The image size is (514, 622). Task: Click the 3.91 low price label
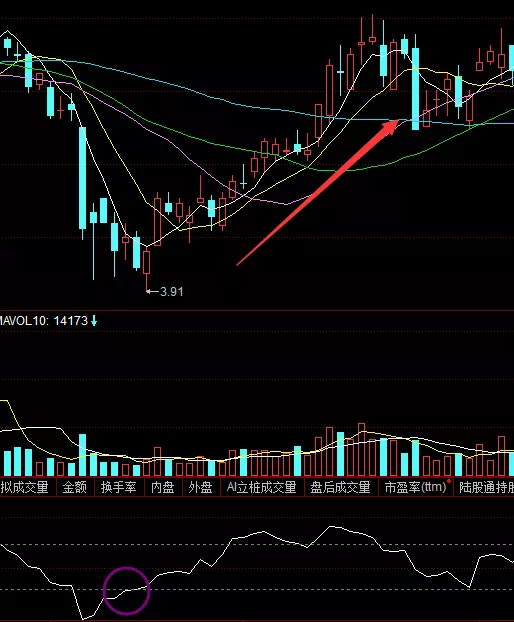click(172, 292)
